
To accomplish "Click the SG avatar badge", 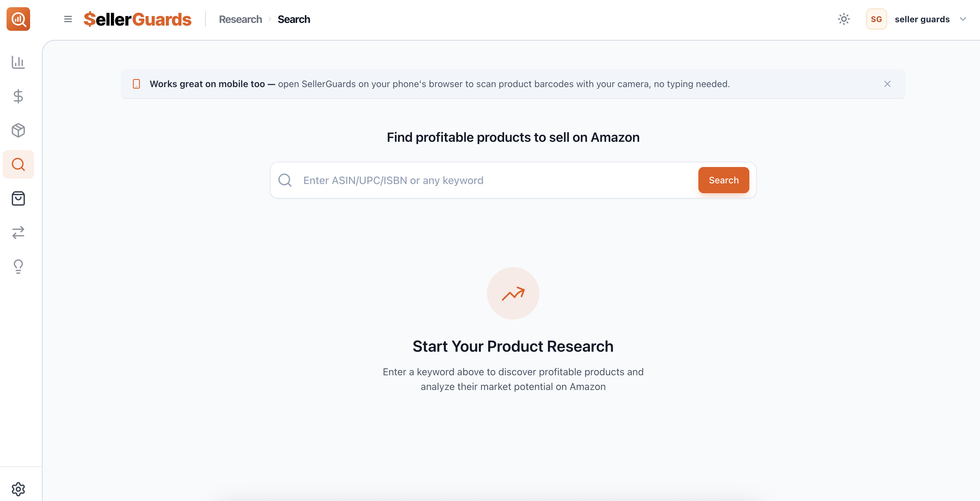I will click(876, 19).
